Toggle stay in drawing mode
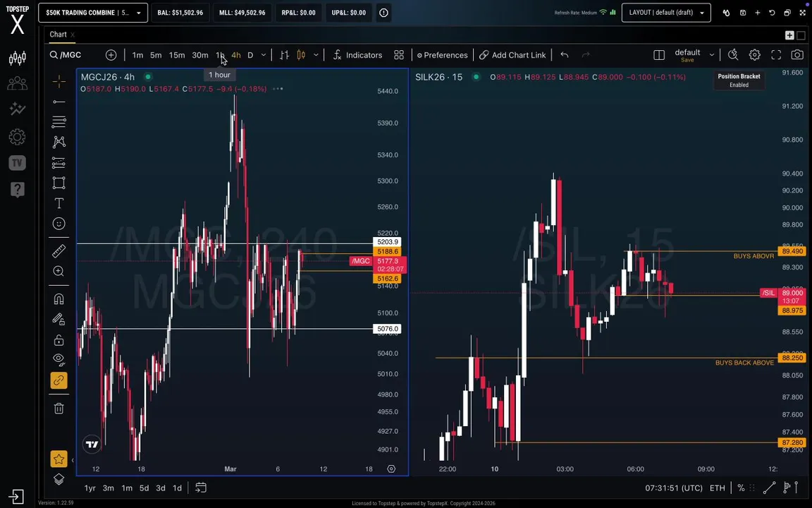 59,320
